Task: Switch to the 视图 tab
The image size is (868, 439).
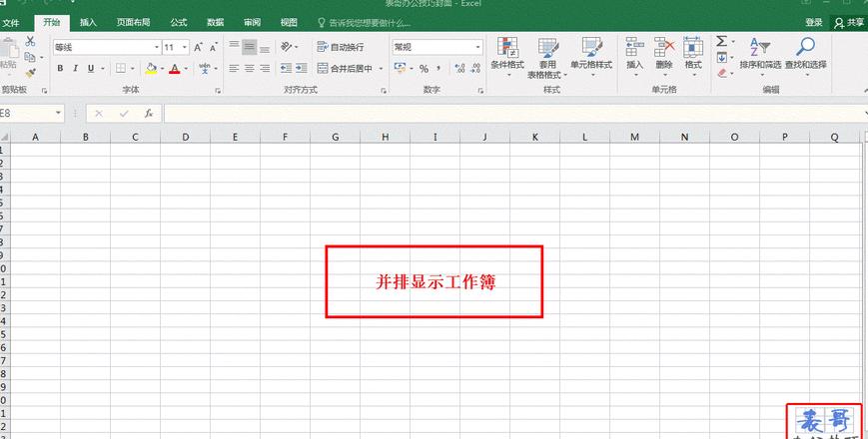Action: pyautogui.click(x=289, y=23)
